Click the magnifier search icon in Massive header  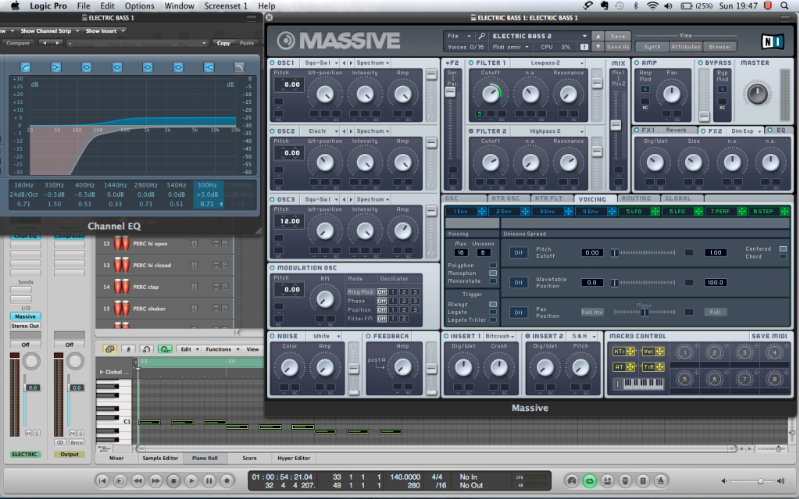[482, 36]
